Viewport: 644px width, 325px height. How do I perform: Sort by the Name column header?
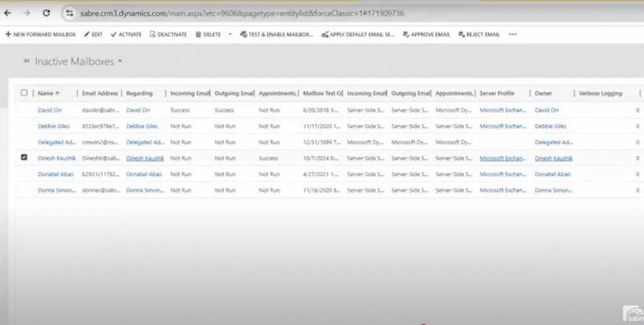pos(48,93)
